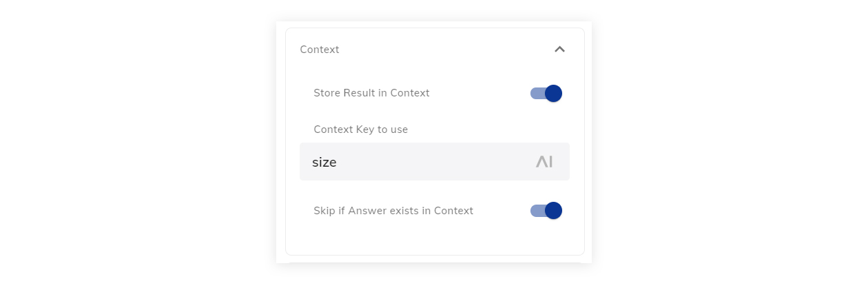Click the upward arrow icon beside Context
Viewport: 868px width, 290px height.
coord(559,50)
